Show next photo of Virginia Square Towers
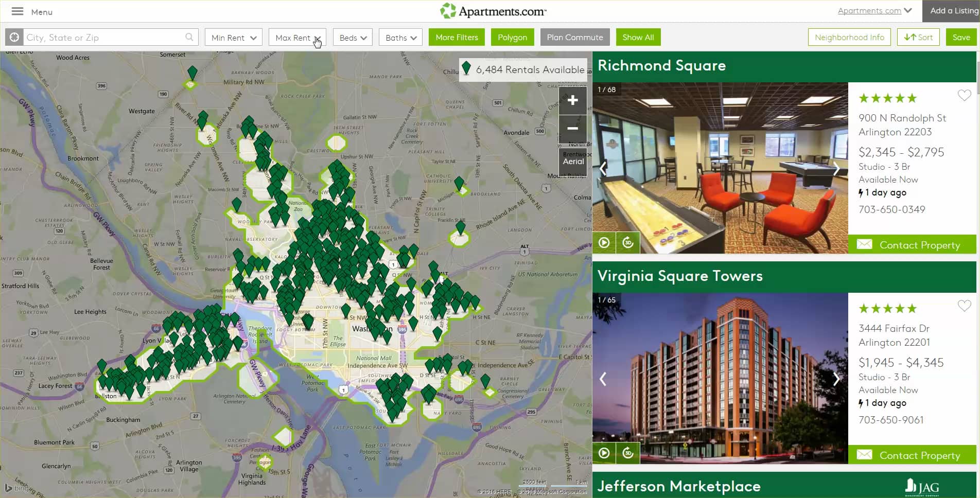Screen dimensions: 980x498 (x=836, y=379)
